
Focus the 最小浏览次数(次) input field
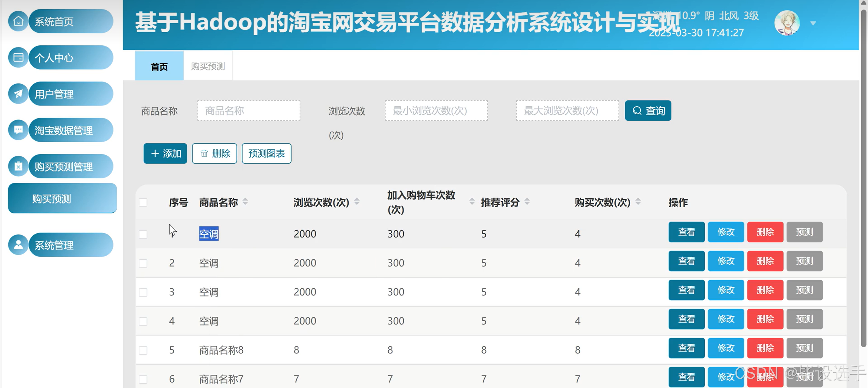pos(436,110)
